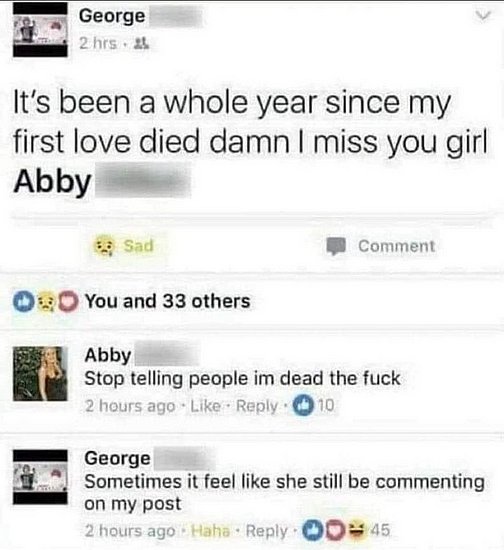Viewport: 504px width, 550px height.
Task: Click the comment speech bubble icon
Action: [x=336, y=246]
